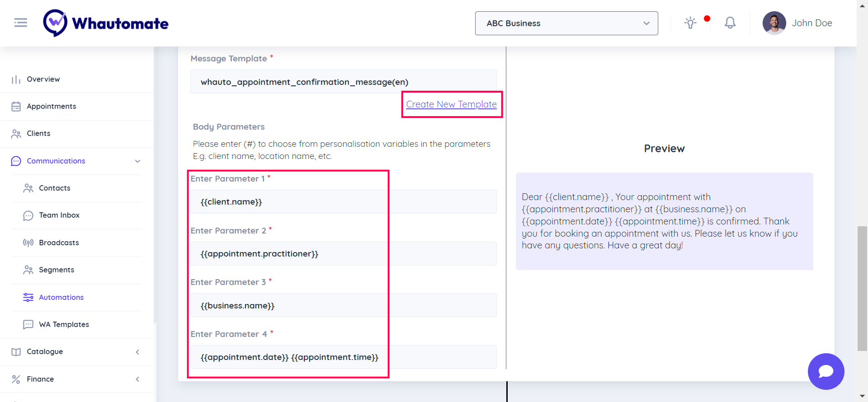Screen dimensions: 868x402
Task: Open Team Inbox in sidebar
Action: [59, 215]
